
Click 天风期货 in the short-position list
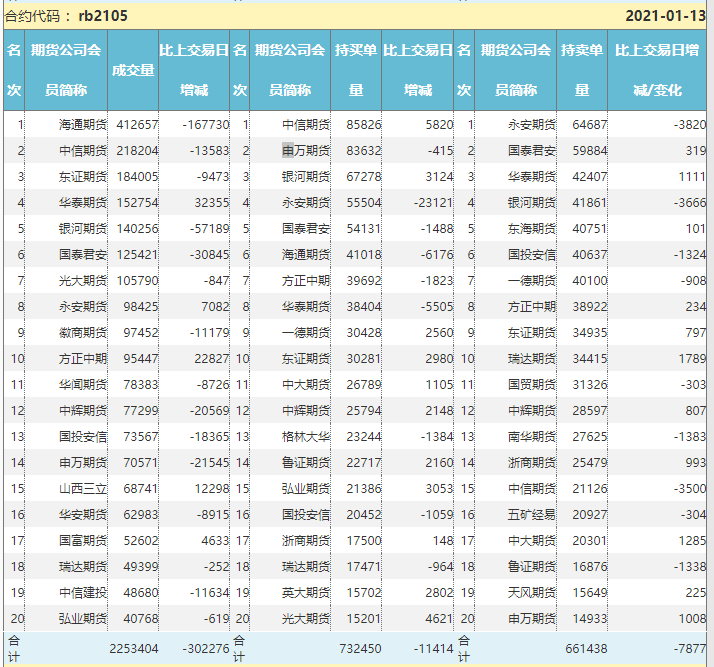[x=532, y=592]
